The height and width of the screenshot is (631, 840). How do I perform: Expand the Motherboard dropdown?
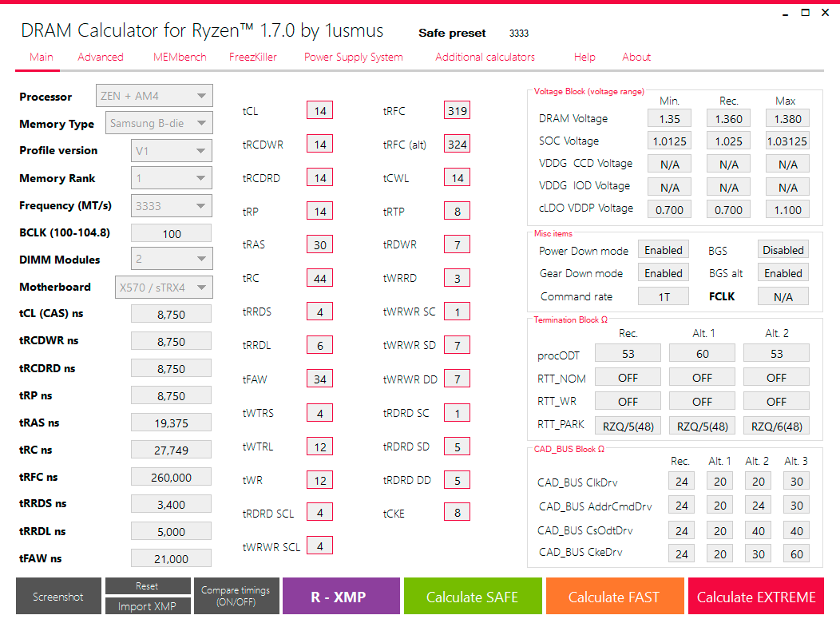pos(164,287)
